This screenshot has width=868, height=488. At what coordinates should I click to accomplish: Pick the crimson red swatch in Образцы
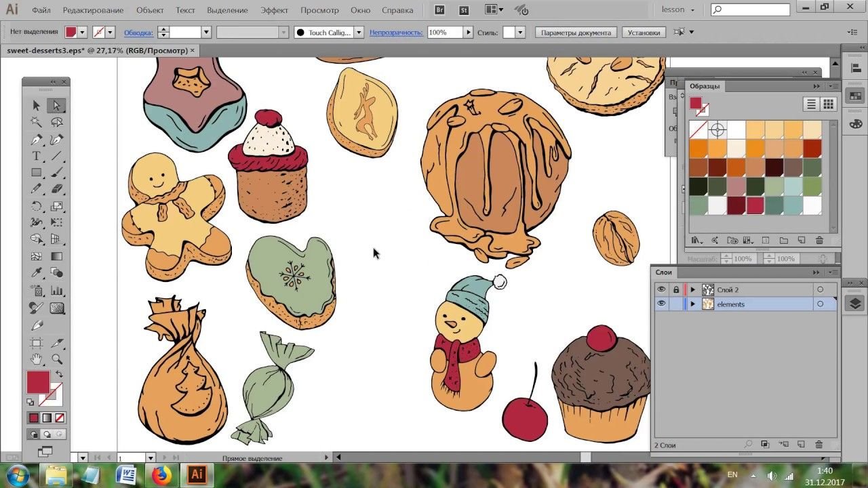point(755,205)
